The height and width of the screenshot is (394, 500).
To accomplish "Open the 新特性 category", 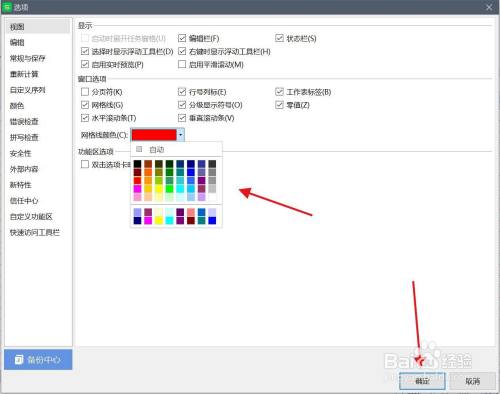I will coord(20,185).
